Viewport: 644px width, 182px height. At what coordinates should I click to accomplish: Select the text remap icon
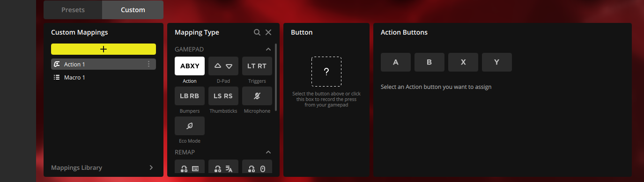(223, 167)
